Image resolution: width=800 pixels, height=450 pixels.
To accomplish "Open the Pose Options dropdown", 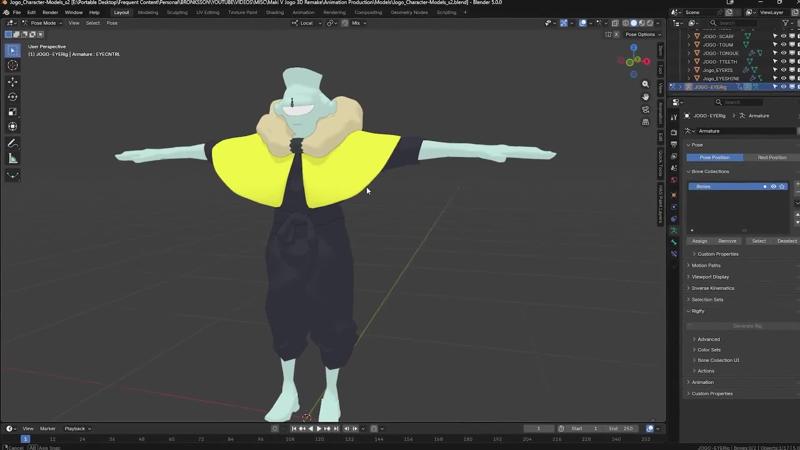I will click(x=643, y=35).
